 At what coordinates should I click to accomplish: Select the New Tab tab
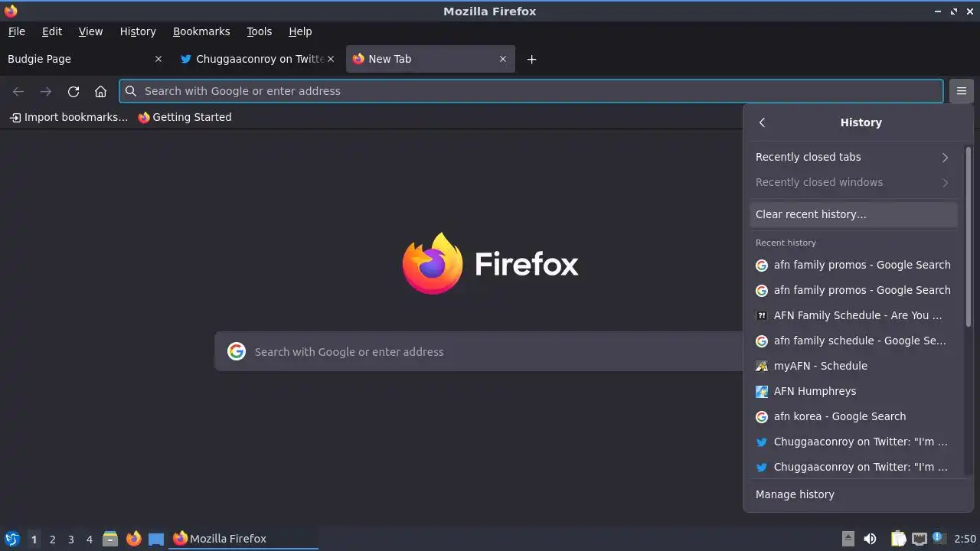[x=430, y=59]
